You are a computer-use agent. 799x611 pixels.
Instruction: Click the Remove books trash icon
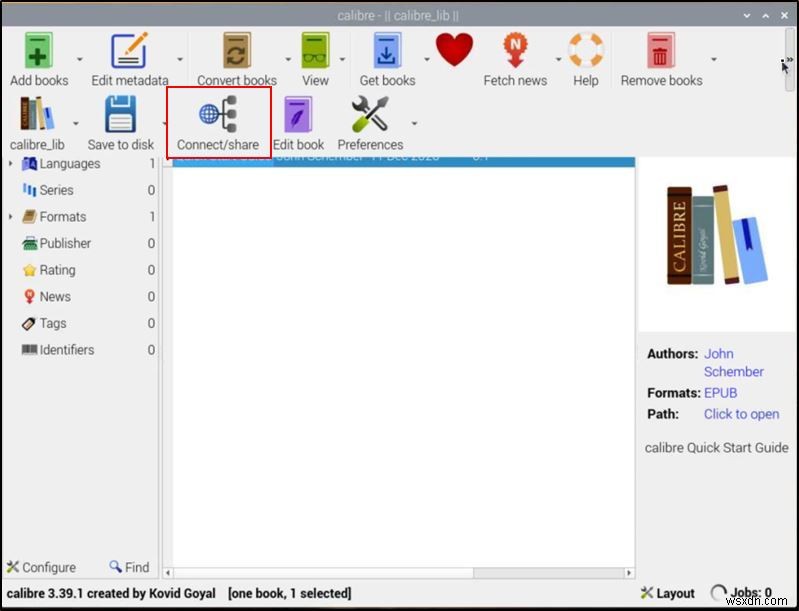661,51
